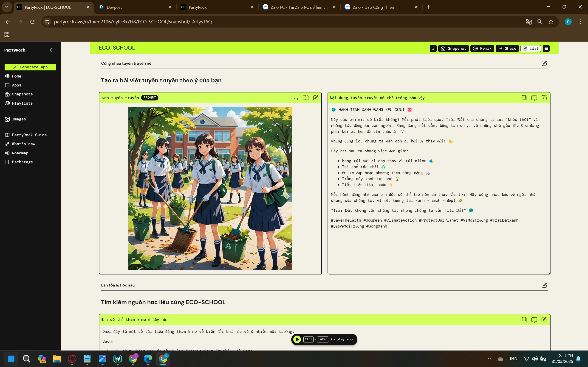Edit the Ảnh tuyên truyền prompt
588x367 pixels.
pos(316,97)
